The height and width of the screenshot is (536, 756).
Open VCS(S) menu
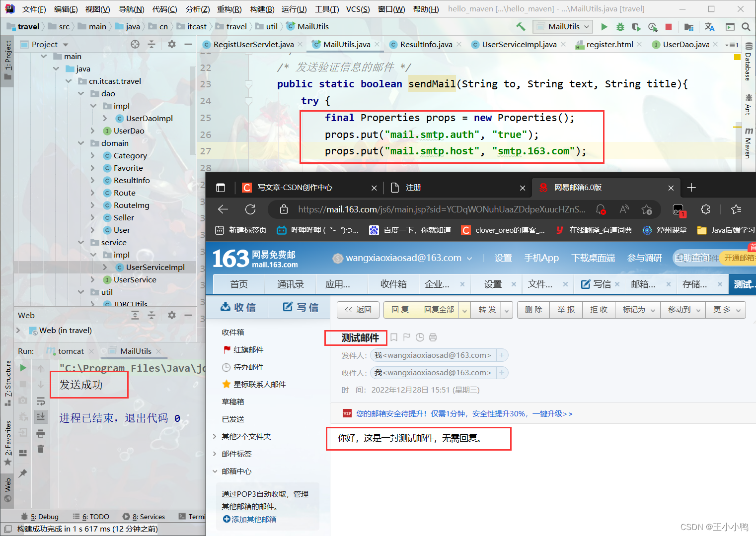pos(358,9)
